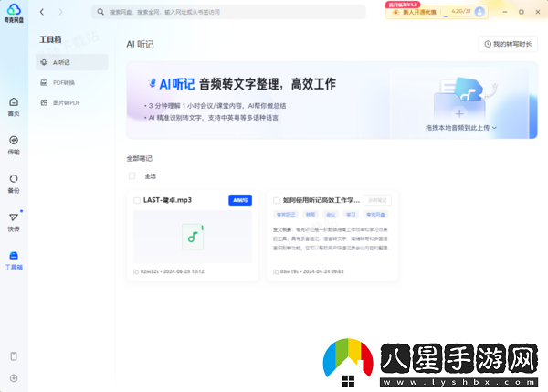
Task: Click the phone device icon in sidebar
Action: point(14,356)
